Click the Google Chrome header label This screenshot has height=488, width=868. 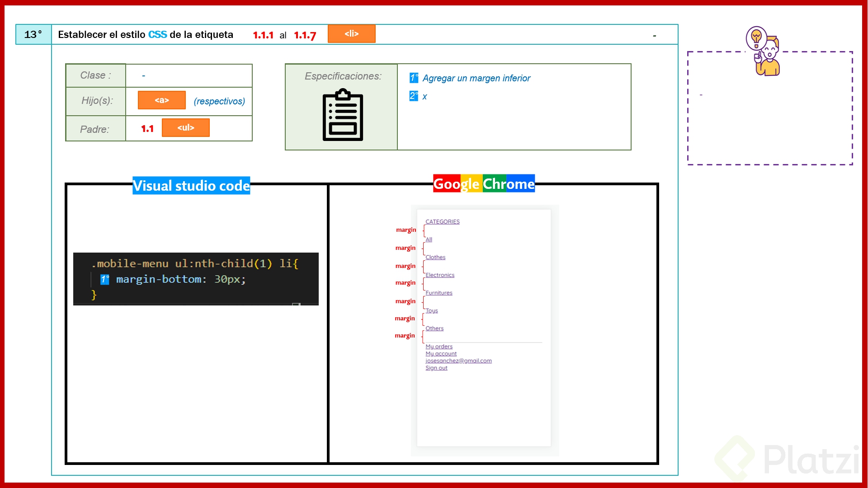coord(483,183)
